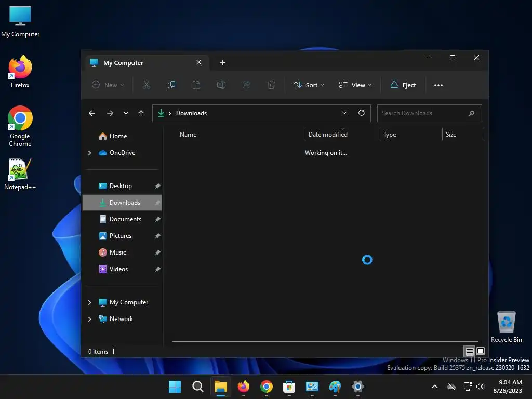
Task: Click the My Computer desktop icon
Action: (x=20, y=22)
